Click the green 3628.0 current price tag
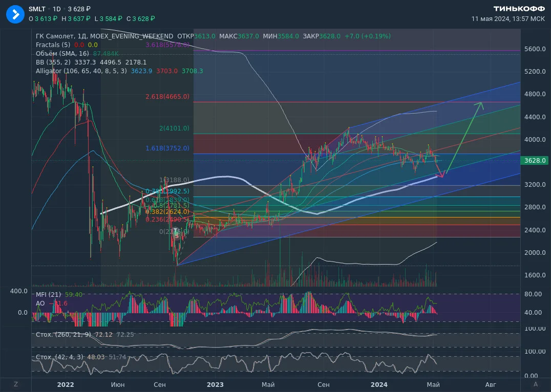Viewport: 551px width, 392px height. tap(535, 161)
